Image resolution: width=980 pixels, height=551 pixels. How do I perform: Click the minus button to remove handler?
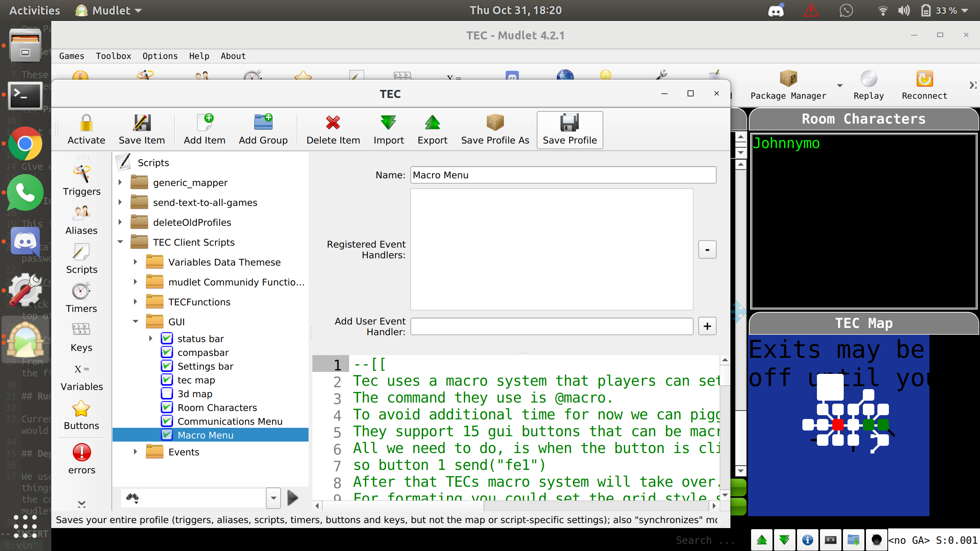pyautogui.click(x=707, y=249)
